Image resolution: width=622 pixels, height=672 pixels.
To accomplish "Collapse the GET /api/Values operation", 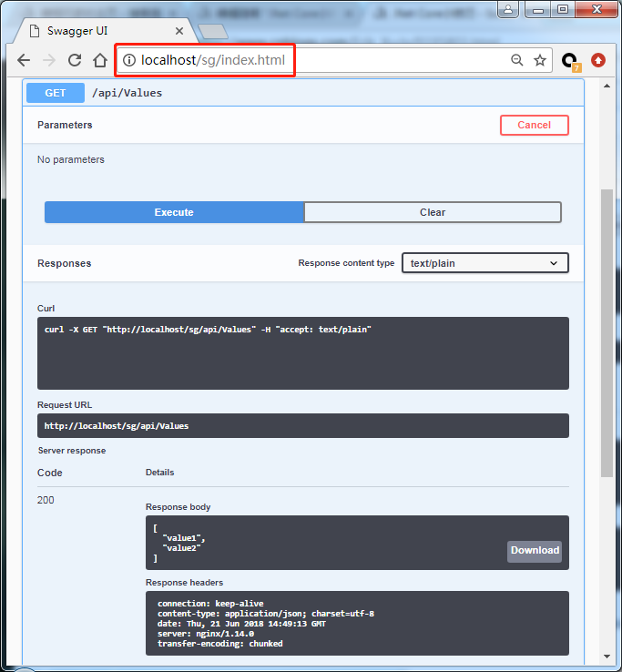I will click(303, 93).
